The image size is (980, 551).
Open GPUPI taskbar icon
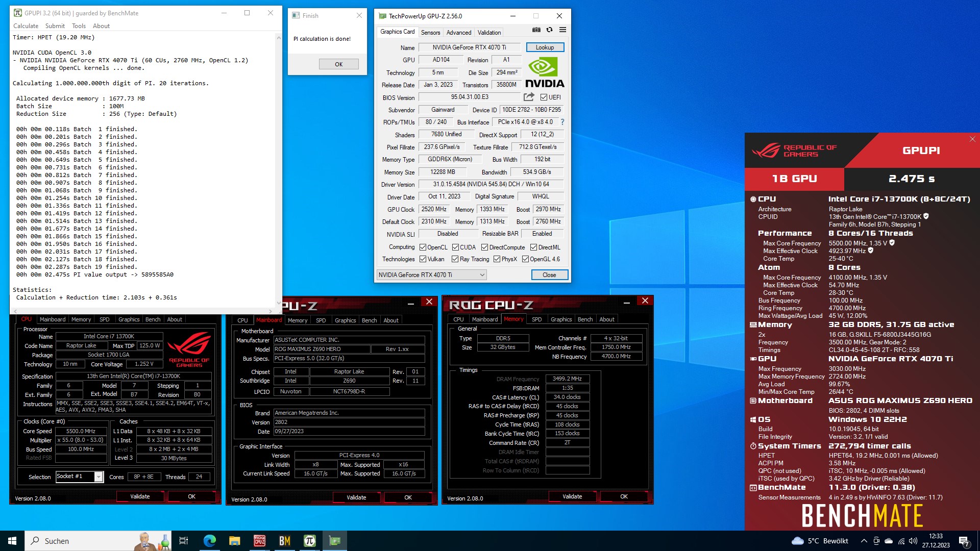(310, 541)
